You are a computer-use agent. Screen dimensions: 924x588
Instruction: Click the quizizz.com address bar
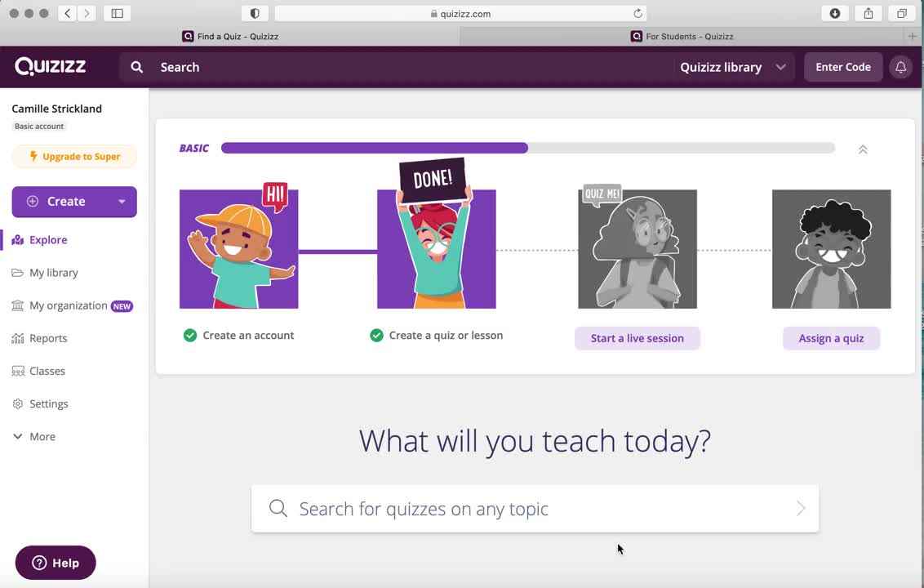click(461, 13)
